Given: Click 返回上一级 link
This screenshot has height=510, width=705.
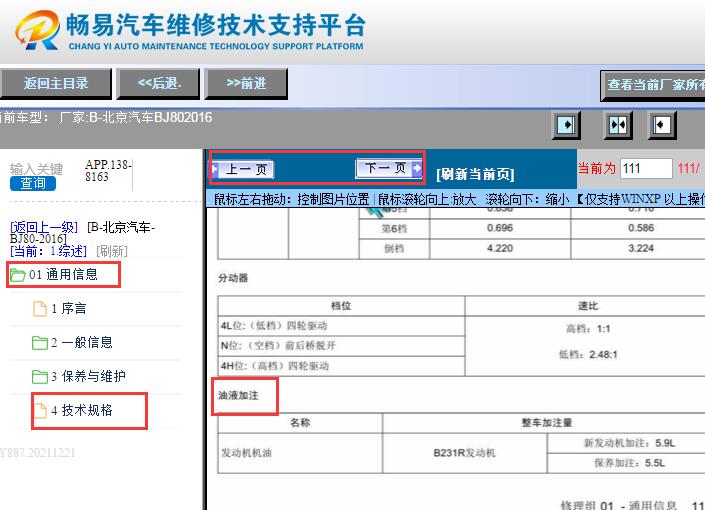Looking at the screenshot, I should [44, 227].
